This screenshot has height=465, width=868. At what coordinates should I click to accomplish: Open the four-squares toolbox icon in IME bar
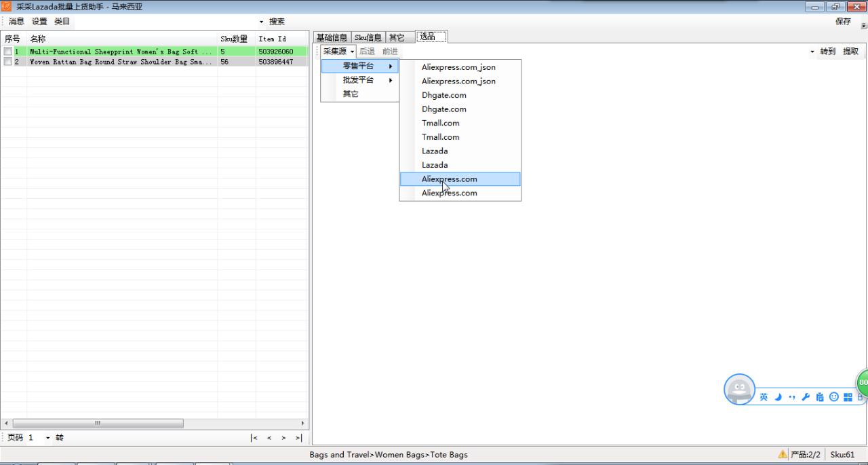tap(848, 397)
